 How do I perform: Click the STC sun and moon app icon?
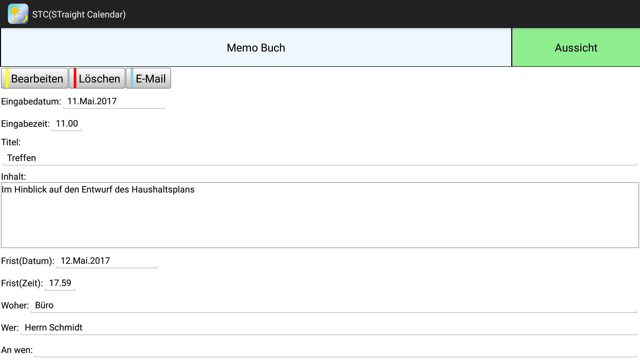tap(18, 14)
